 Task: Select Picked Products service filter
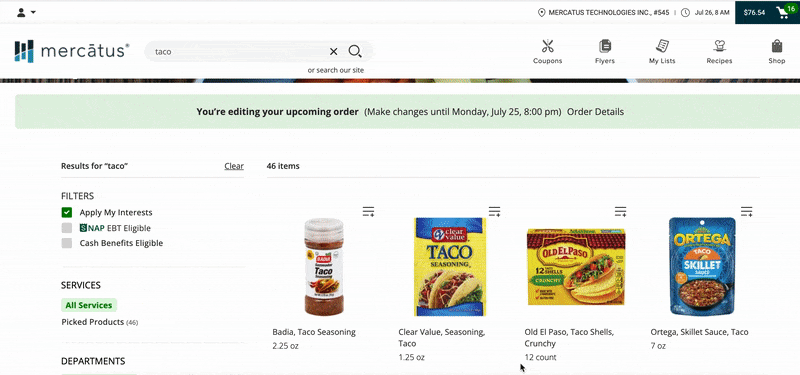coord(99,322)
